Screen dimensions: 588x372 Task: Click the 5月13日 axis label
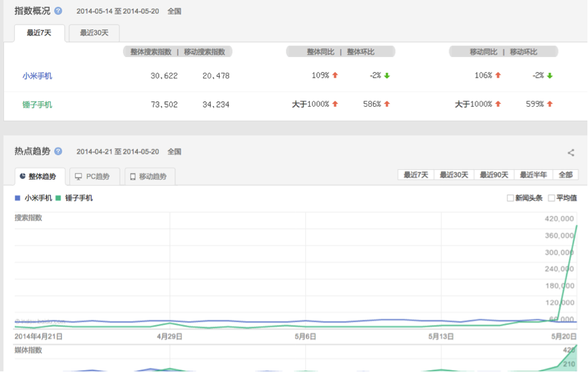[441, 337]
